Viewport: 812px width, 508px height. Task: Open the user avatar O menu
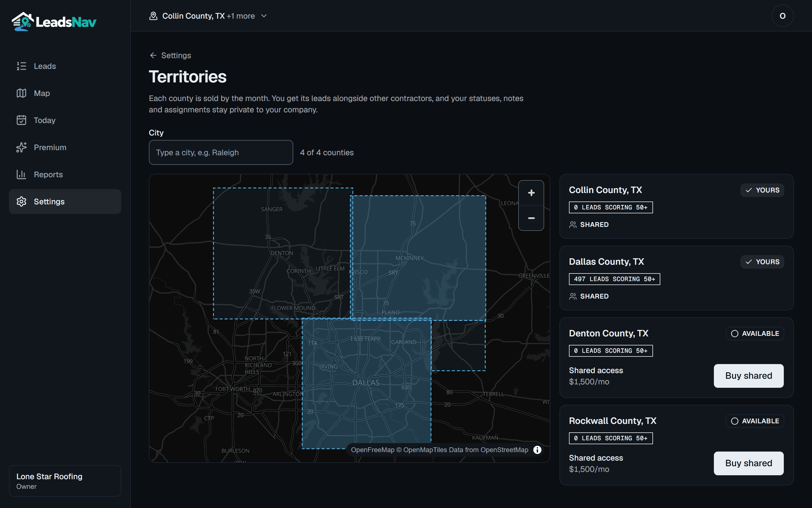coord(782,16)
